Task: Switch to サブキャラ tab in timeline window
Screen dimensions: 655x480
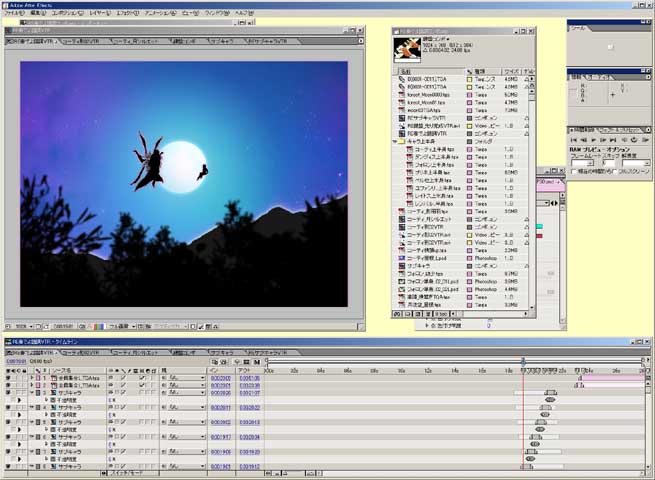Action: (222, 353)
